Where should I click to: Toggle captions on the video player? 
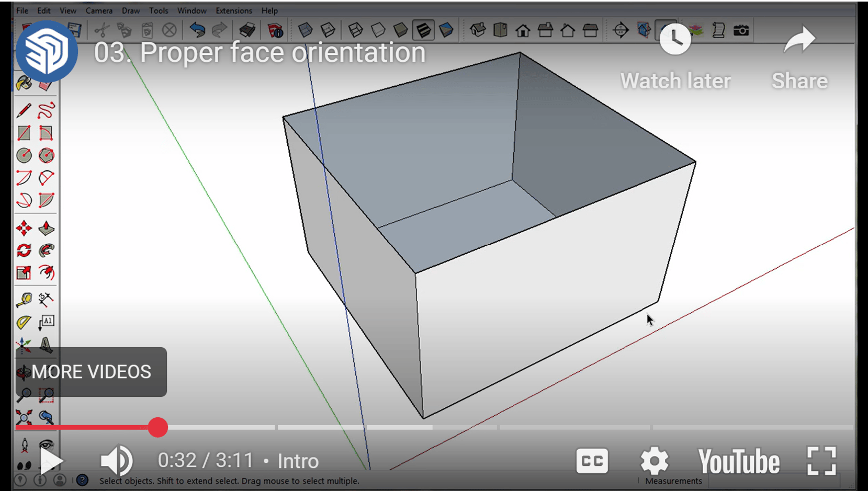(592, 461)
